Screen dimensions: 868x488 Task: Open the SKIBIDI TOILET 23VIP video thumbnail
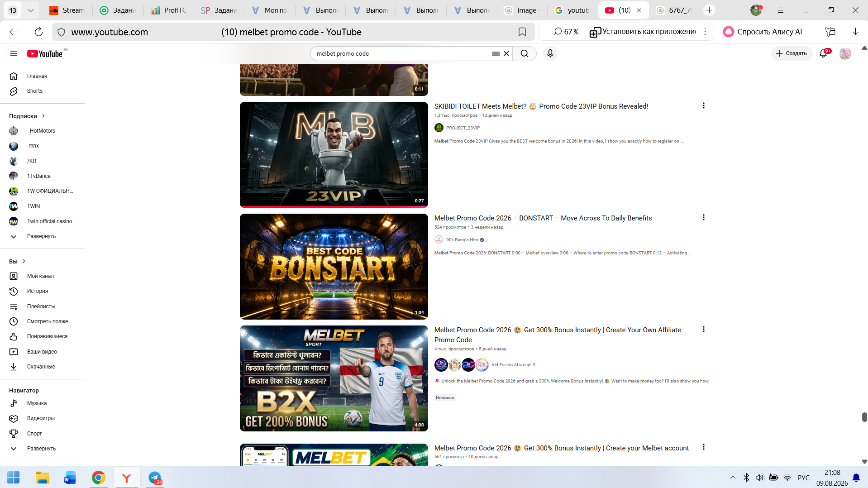334,155
